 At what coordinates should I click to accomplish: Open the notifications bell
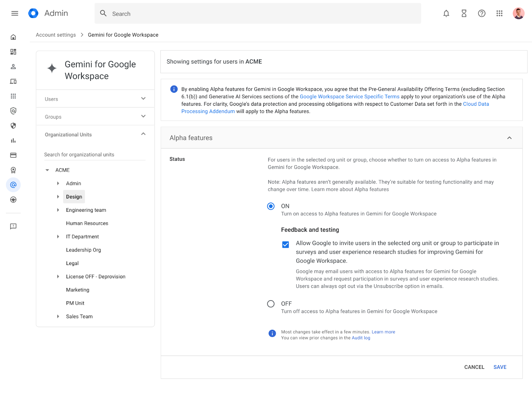tap(446, 13)
